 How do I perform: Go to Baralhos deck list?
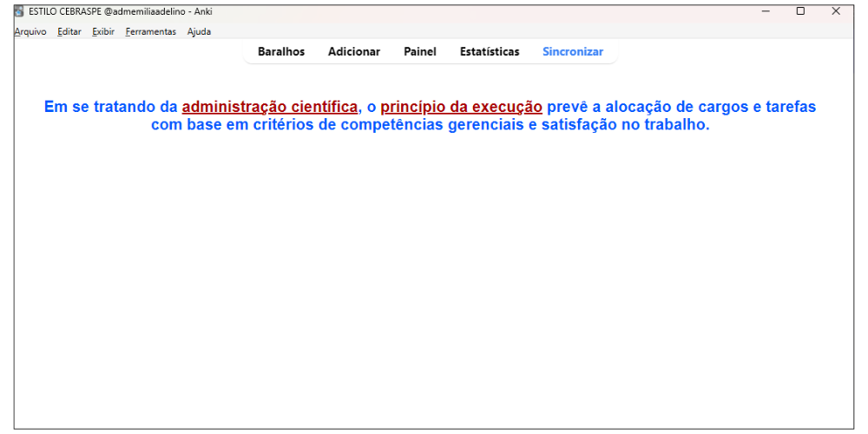(281, 52)
